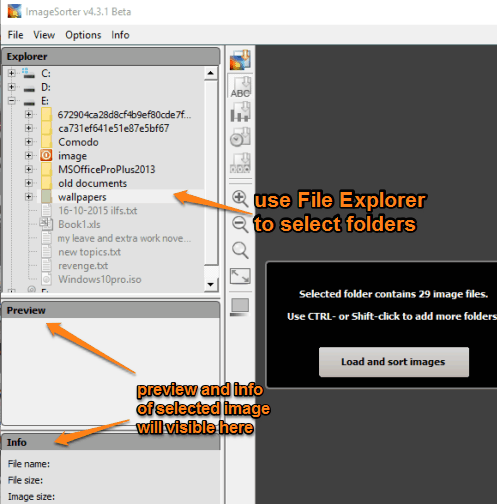The image size is (497, 504).
Task: Open the File menu
Action: (15, 35)
